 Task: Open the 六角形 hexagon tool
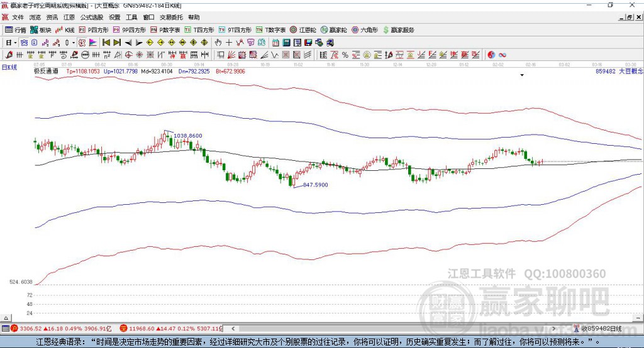coord(365,30)
